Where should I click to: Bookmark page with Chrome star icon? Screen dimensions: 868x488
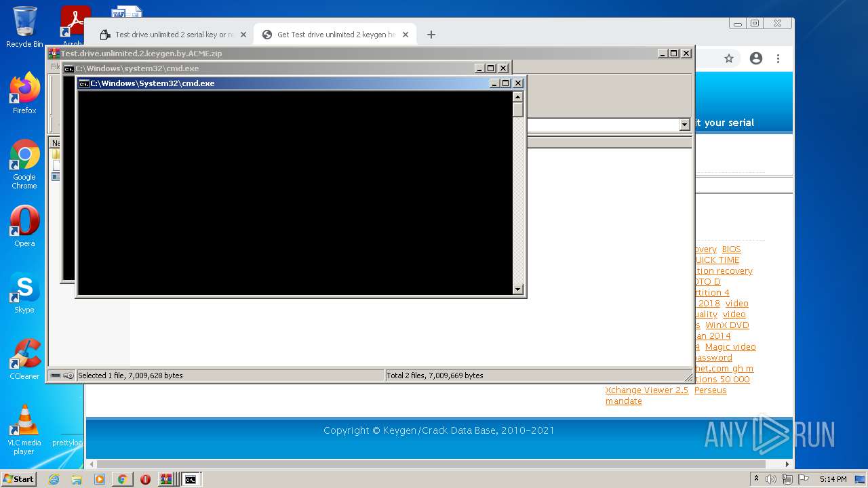(x=729, y=58)
